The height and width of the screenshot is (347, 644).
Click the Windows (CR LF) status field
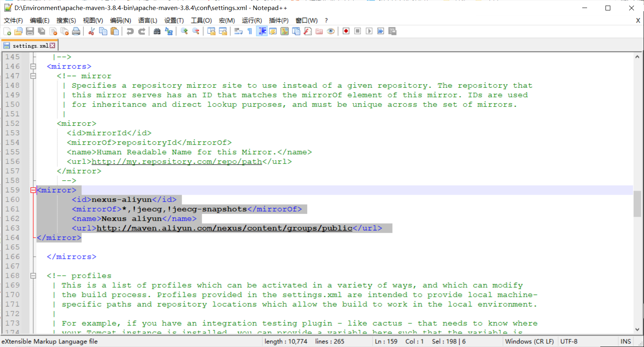[x=529, y=341]
